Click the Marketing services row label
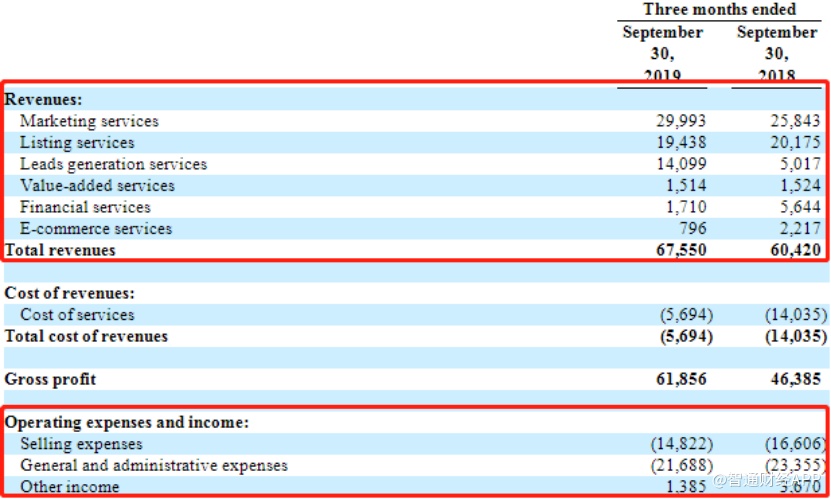Screen dimensions: 831x499 89,121
